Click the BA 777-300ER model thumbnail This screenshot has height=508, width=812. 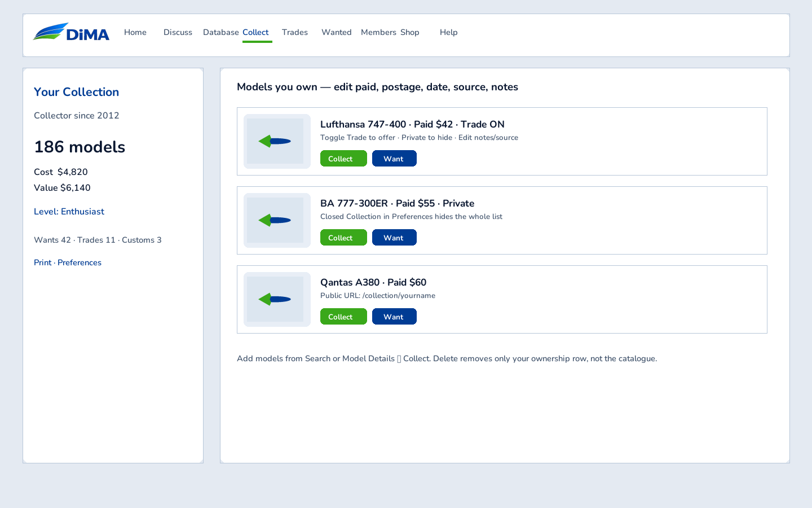coord(277,220)
